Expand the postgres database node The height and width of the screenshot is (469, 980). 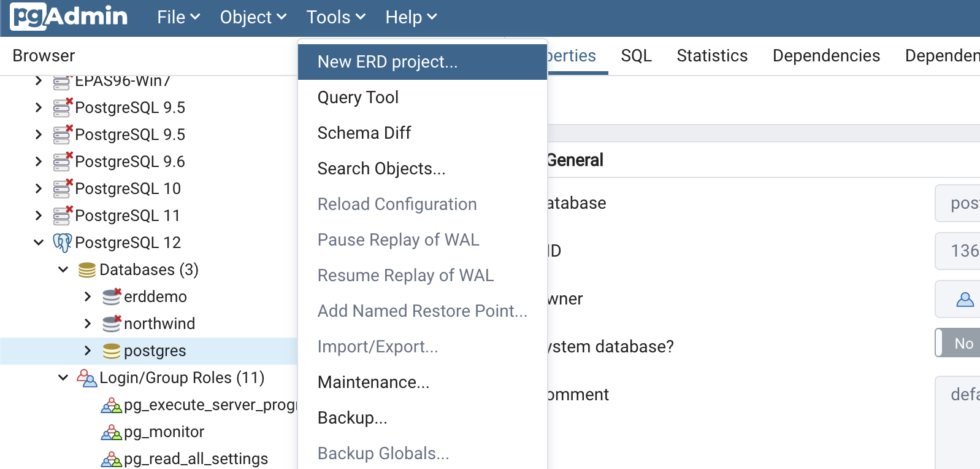[88, 351]
